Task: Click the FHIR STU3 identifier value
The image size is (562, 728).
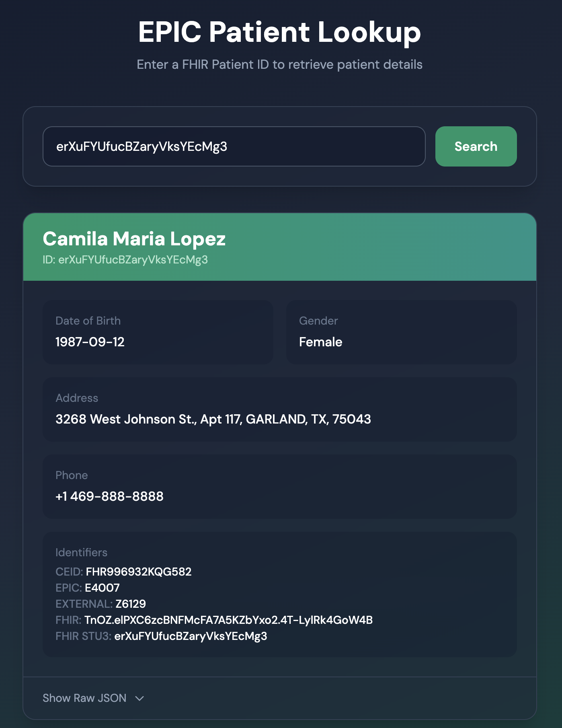Action: coord(191,636)
